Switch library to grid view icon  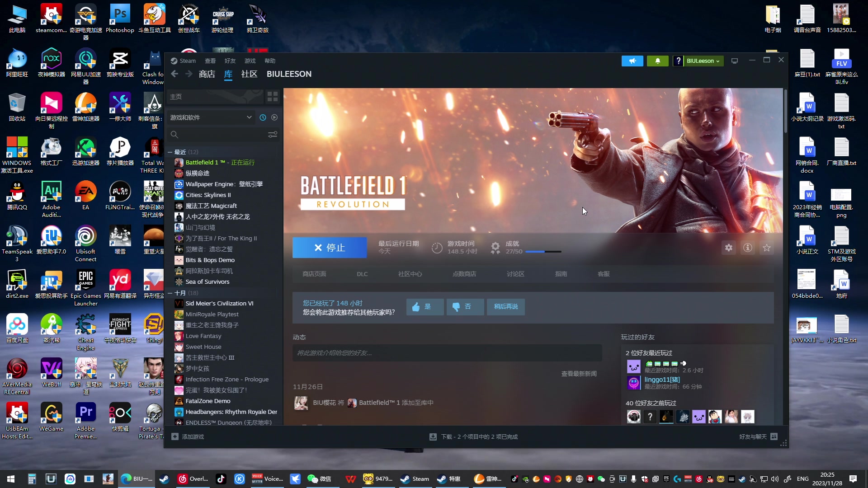tap(272, 97)
